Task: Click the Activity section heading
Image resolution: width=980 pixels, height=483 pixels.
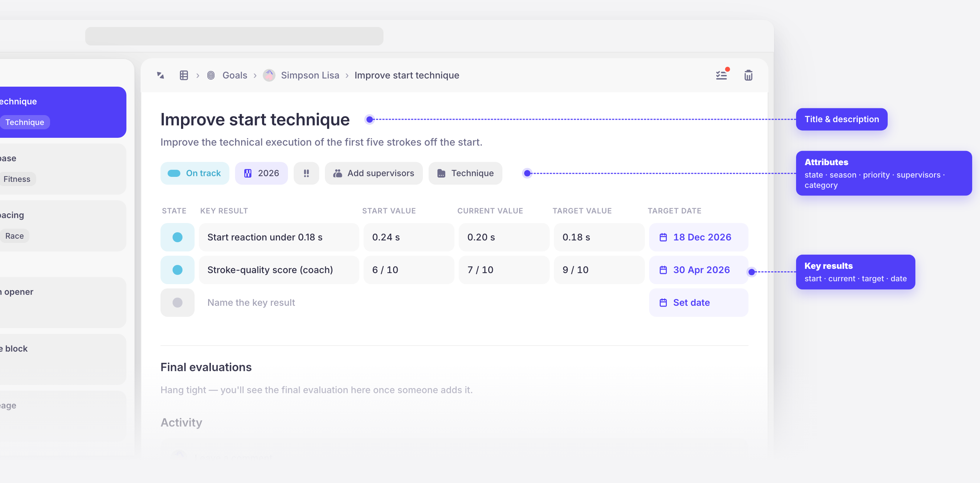Action: pyautogui.click(x=181, y=423)
